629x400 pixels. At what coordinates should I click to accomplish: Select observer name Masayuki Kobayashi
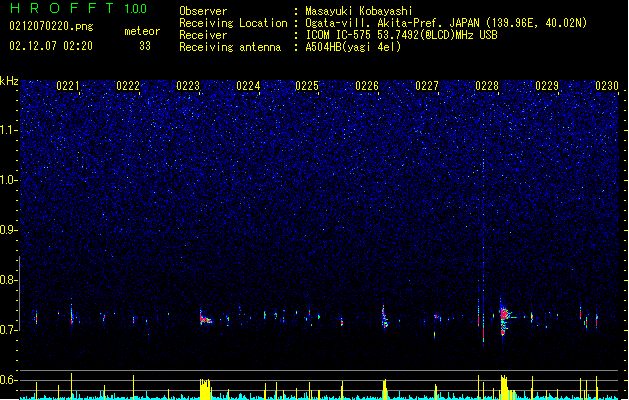pos(359,11)
